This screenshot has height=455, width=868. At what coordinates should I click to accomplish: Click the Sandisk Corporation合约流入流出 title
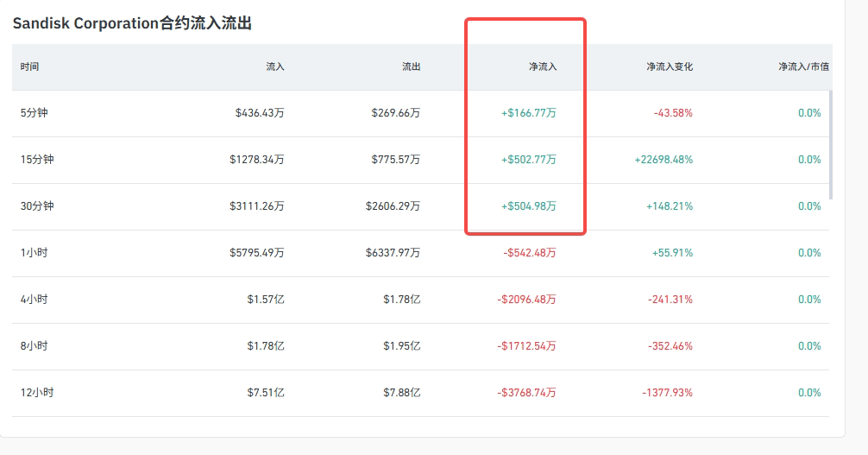[132, 23]
